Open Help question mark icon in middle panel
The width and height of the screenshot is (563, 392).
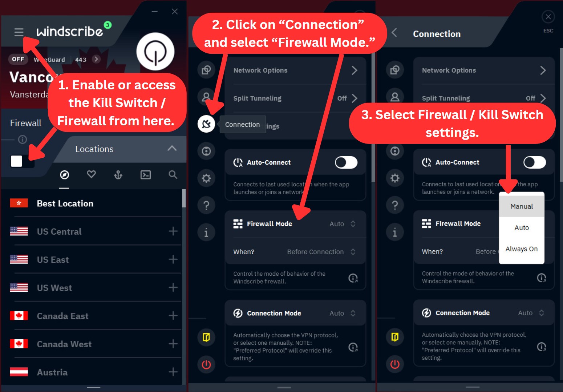pos(206,205)
